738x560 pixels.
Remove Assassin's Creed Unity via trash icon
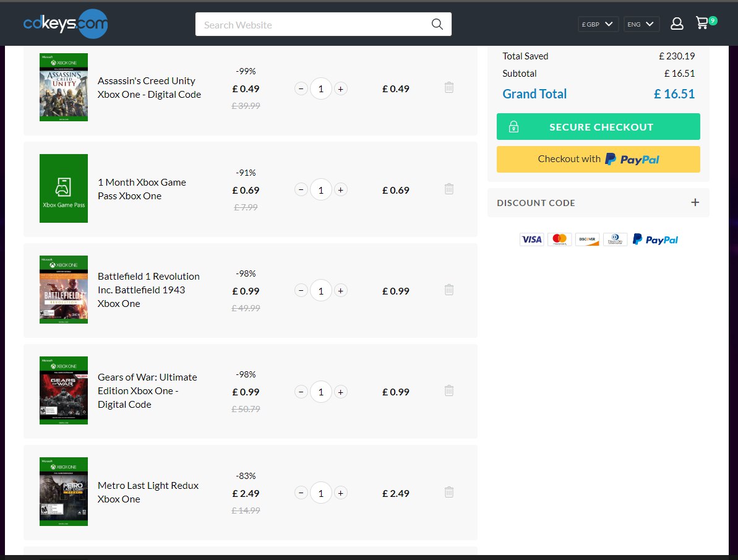pyautogui.click(x=449, y=88)
